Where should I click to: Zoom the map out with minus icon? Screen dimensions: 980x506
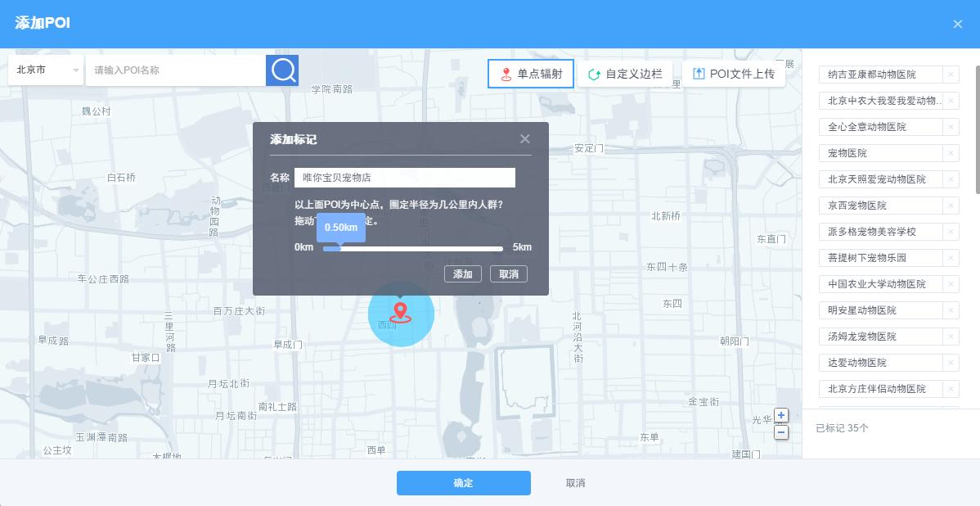pos(781,431)
